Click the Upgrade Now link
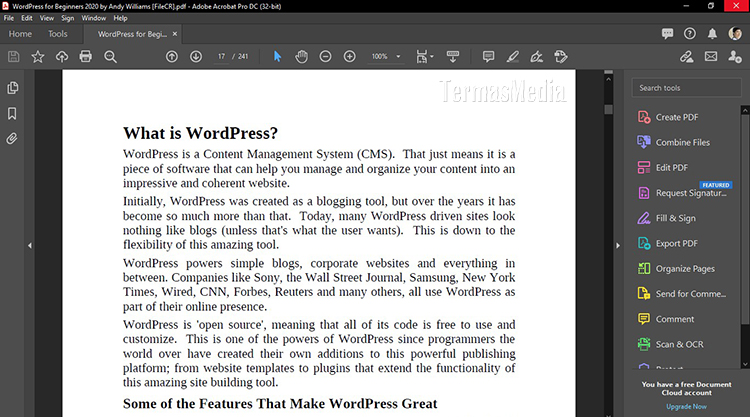Image resolution: width=750 pixels, height=417 pixels. tap(686, 406)
